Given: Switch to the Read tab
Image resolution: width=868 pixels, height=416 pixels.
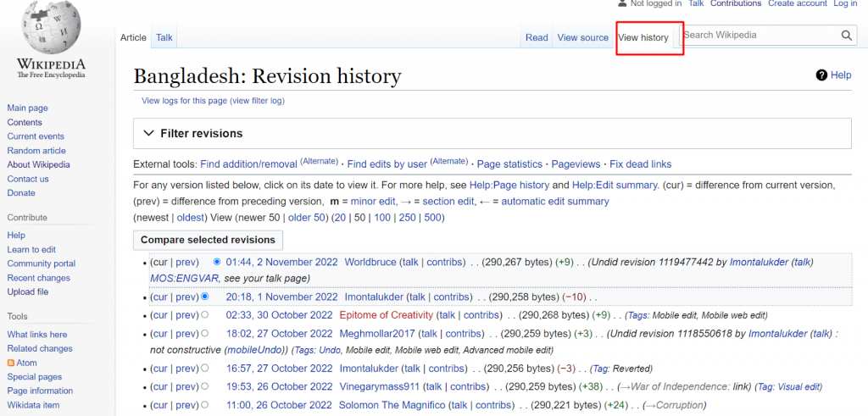Looking at the screenshot, I should click(x=537, y=37).
